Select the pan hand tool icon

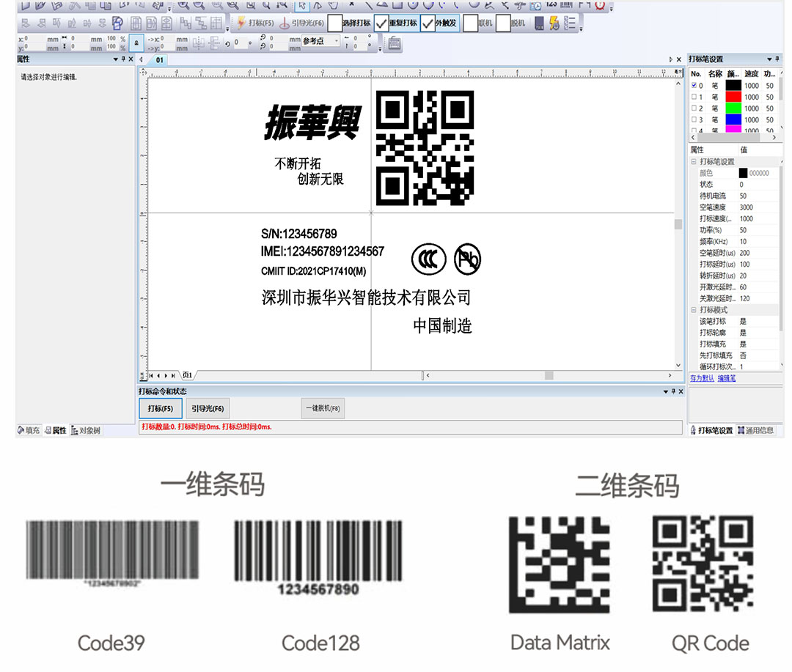[x=334, y=6]
